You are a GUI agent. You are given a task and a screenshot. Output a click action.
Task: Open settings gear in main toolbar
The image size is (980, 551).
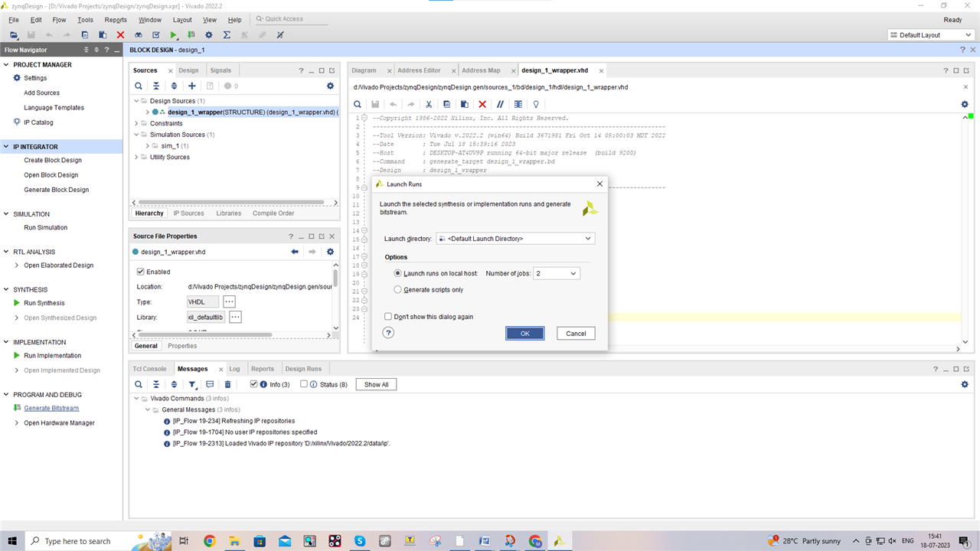tap(209, 35)
